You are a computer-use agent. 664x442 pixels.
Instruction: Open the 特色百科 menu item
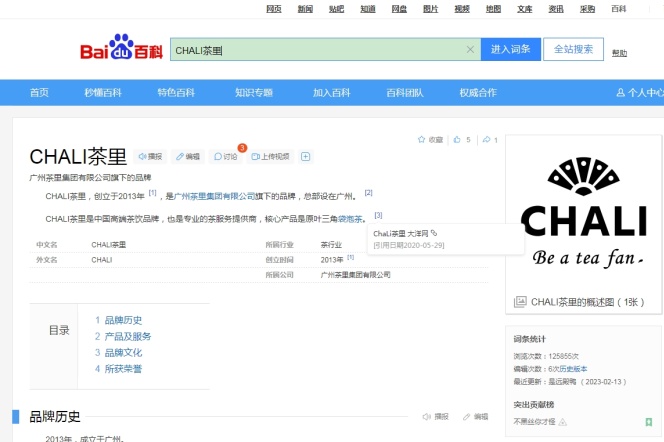pyautogui.click(x=176, y=92)
